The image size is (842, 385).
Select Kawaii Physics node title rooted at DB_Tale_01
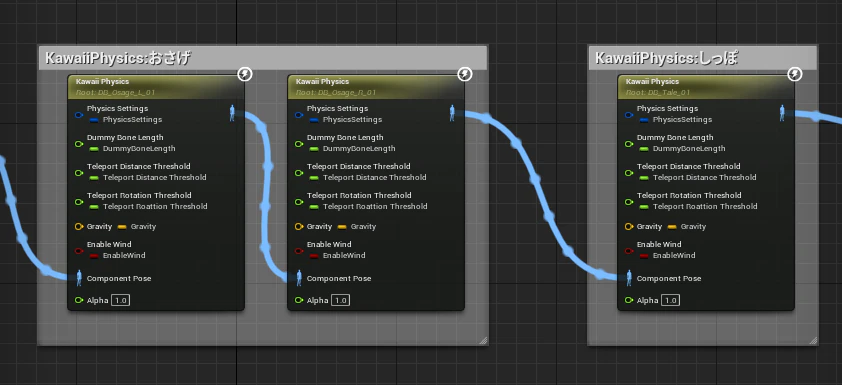pos(652,82)
